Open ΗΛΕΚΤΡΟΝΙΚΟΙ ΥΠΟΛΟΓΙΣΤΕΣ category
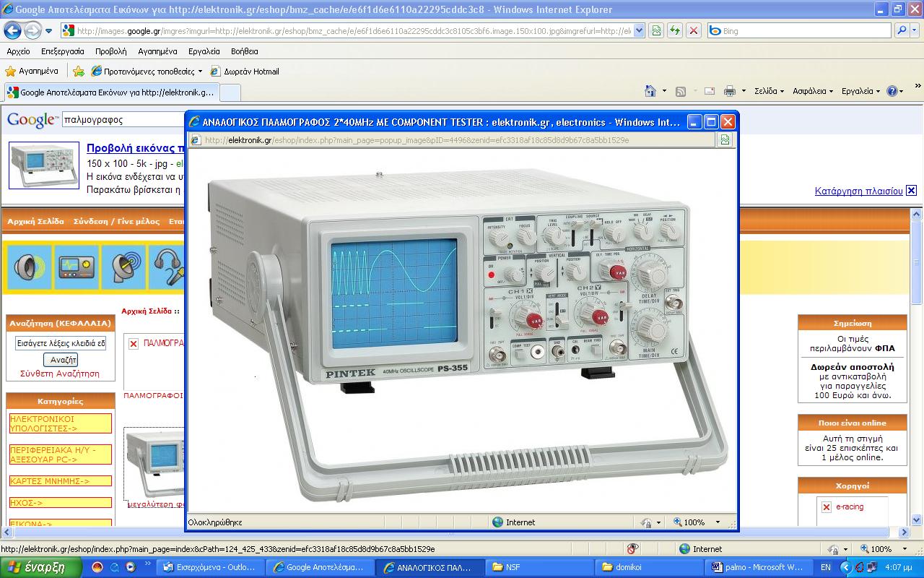 [x=61, y=423]
